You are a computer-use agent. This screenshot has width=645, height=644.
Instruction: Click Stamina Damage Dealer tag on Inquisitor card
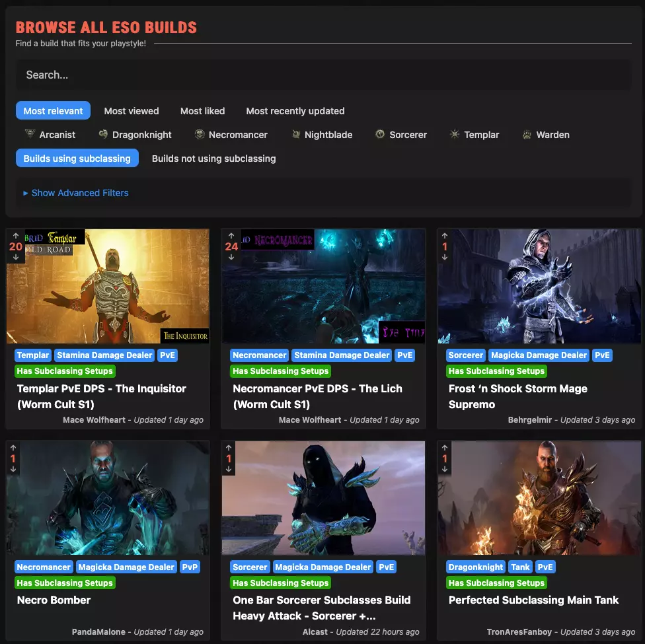pyautogui.click(x=104, y=355)
